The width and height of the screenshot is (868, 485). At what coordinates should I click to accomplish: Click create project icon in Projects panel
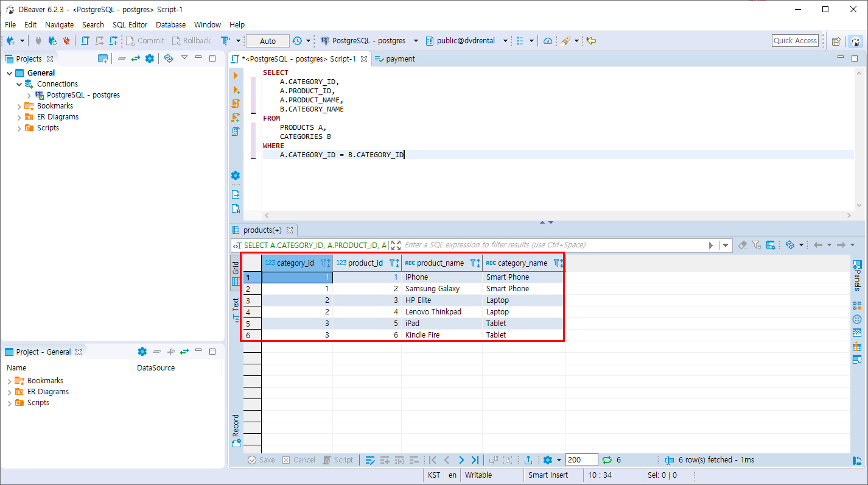pyautogui.click(x=103, y=58)
